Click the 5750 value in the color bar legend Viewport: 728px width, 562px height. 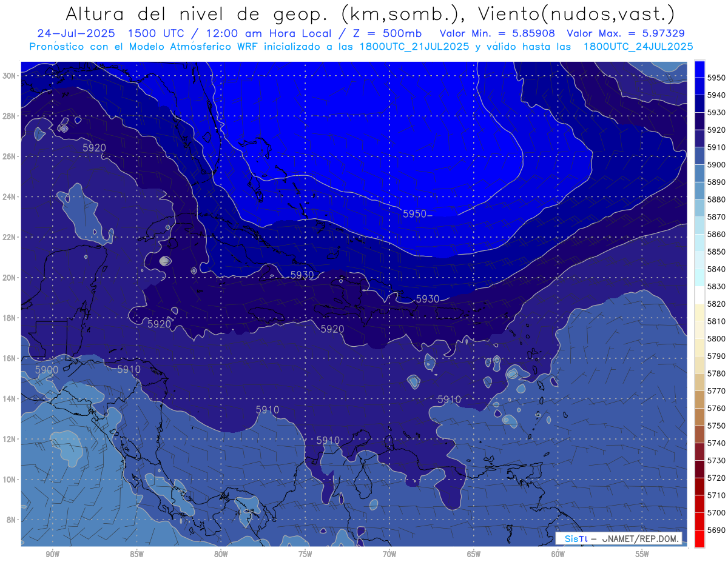716,426
